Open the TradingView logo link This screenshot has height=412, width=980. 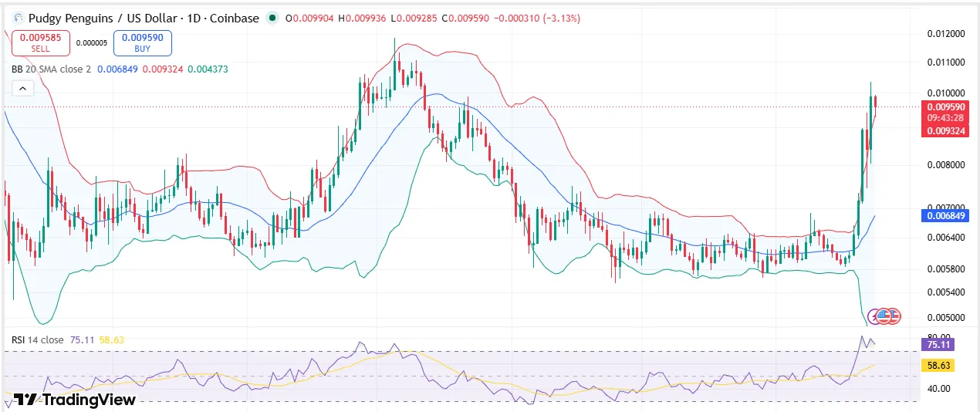(75, 399)
